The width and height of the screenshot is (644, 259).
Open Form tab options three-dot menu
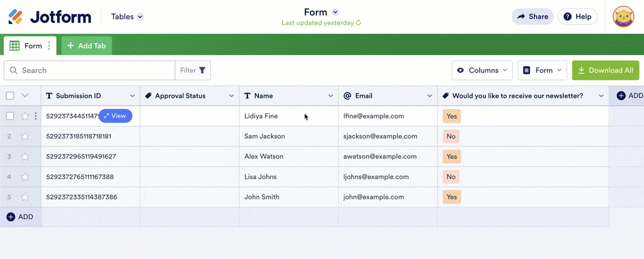click(49, 46)
